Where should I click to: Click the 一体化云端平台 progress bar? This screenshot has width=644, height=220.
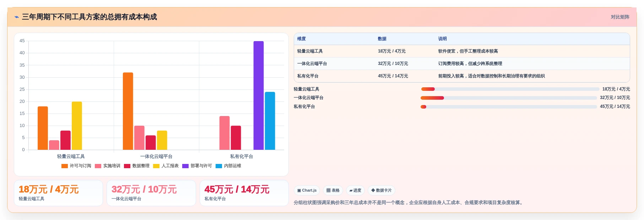[x=509, y=98]
